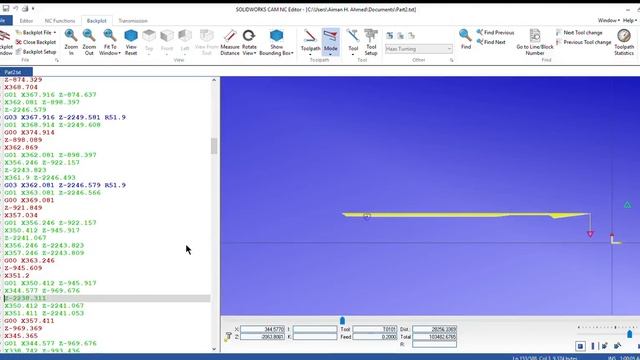Click the Undo icon in title bar
The width and height of the screenshot is (640, 360).
(x=16, y=8)
